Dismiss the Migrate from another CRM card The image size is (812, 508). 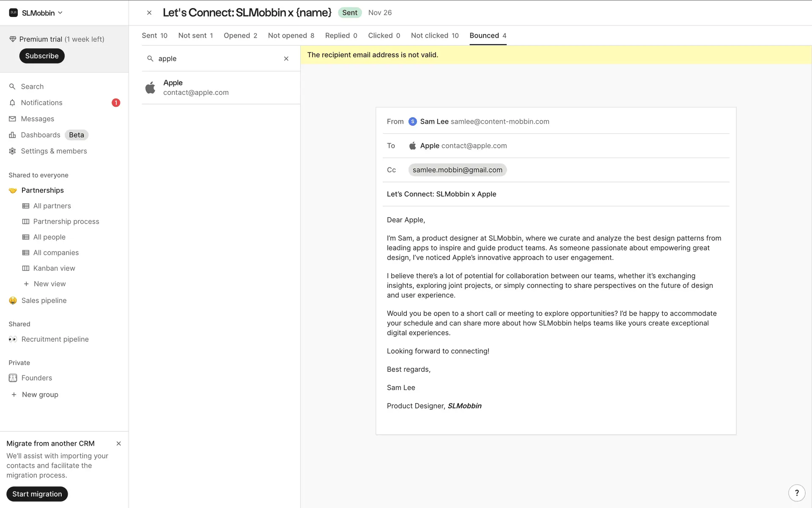(x=118, y=443)
